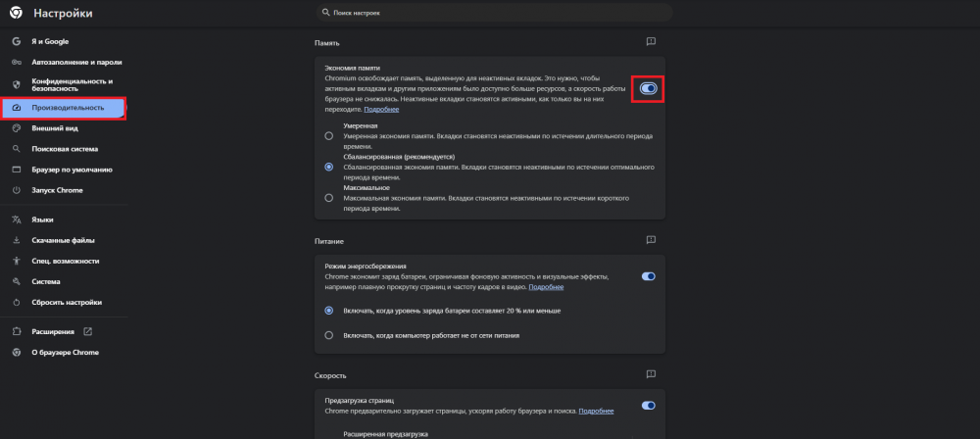Disable the Предзагрузка страниц toggle
Screen dimensions: 980x439
pos(648,405)
